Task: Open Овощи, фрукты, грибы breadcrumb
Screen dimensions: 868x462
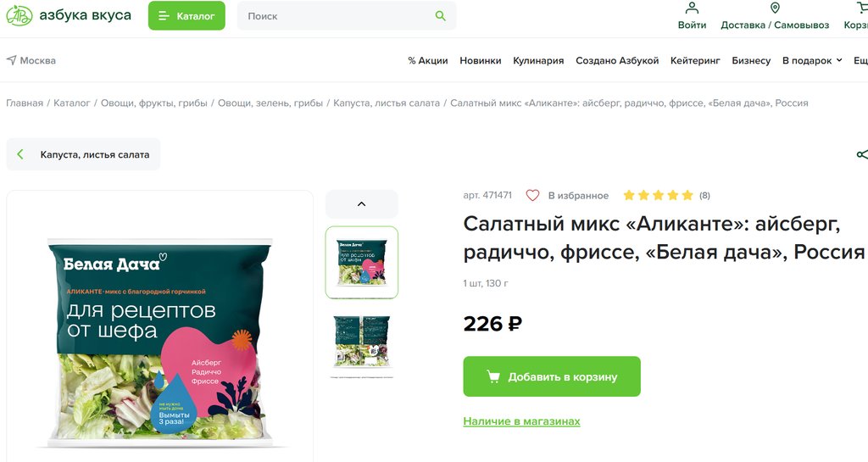Action: [154, 103]
